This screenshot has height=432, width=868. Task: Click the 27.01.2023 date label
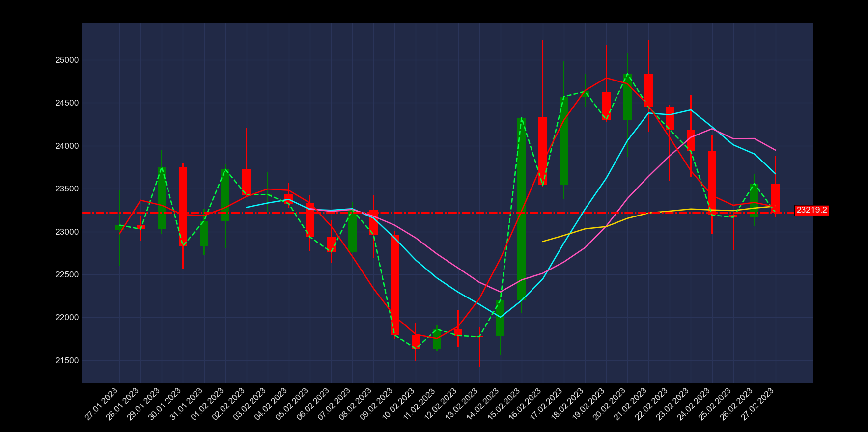pos(102,404)
